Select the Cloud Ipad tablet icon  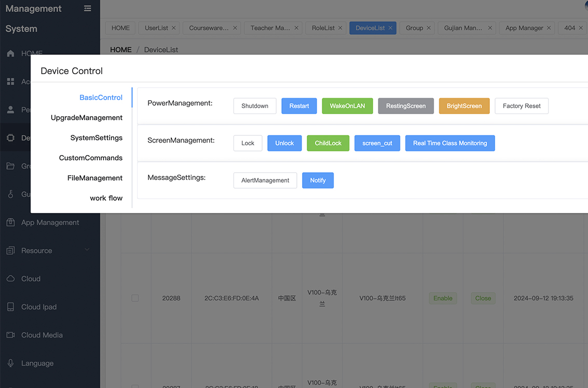coord(10,307)
